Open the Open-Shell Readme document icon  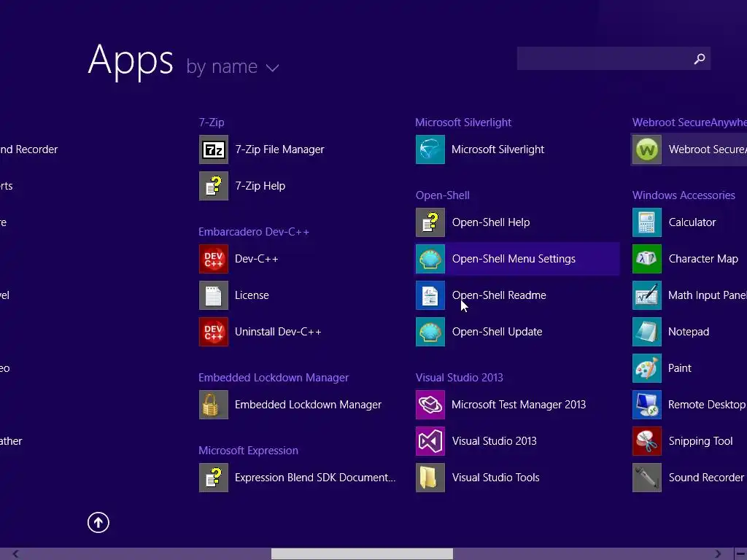point(430,295)
